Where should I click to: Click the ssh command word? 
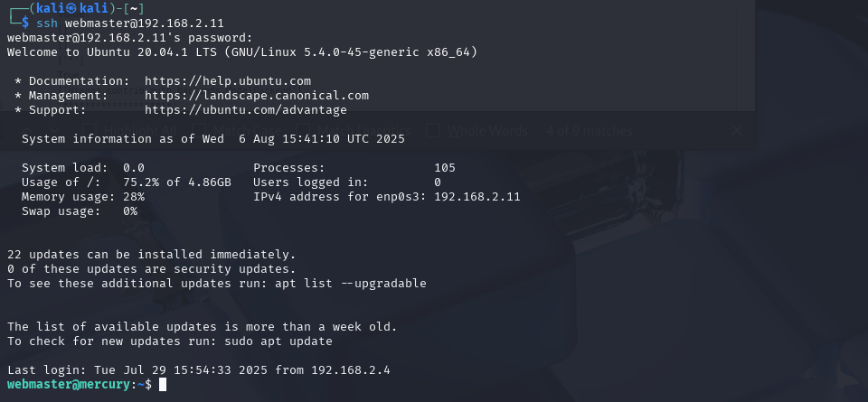coord(47,23)
